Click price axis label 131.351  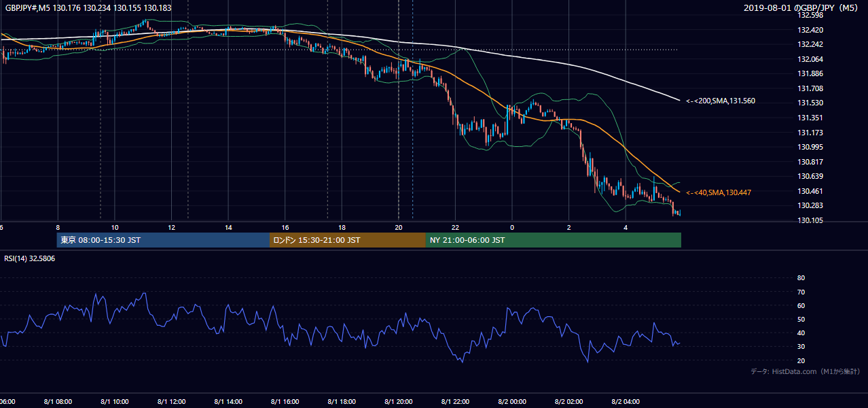810,118
